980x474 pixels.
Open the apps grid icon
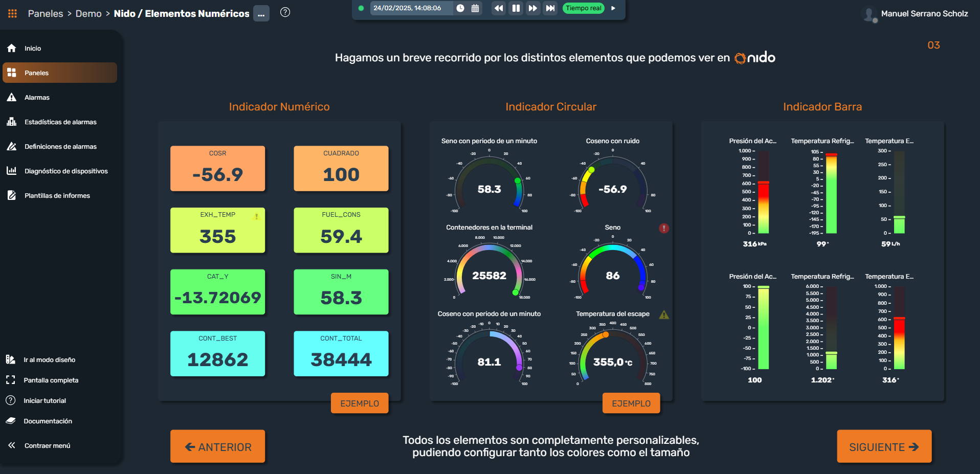click(x=12, y=13)
